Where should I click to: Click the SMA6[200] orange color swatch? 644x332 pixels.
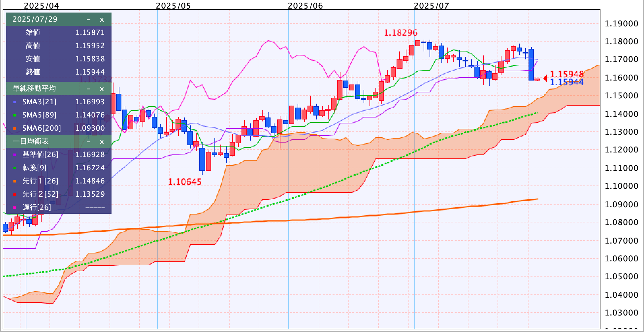[x=15, y=129]
